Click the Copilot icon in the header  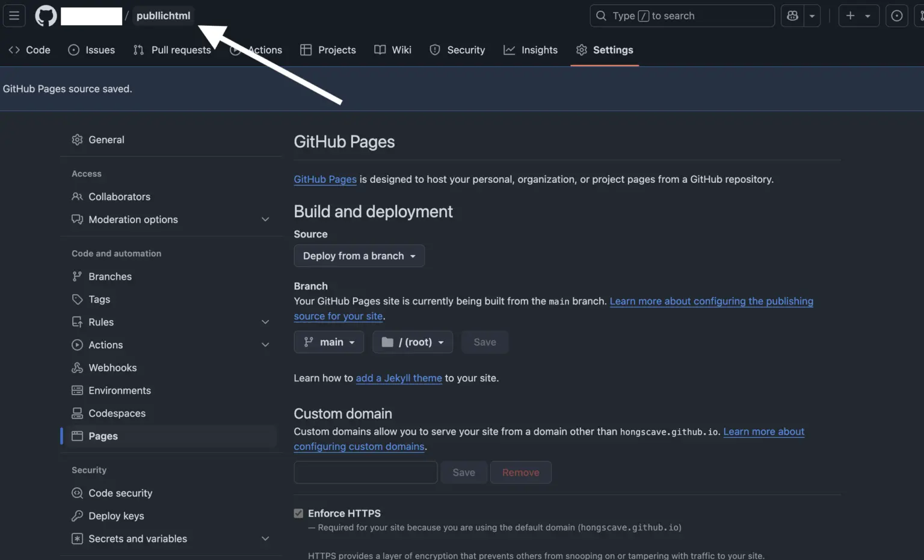(x=792, y=16)
